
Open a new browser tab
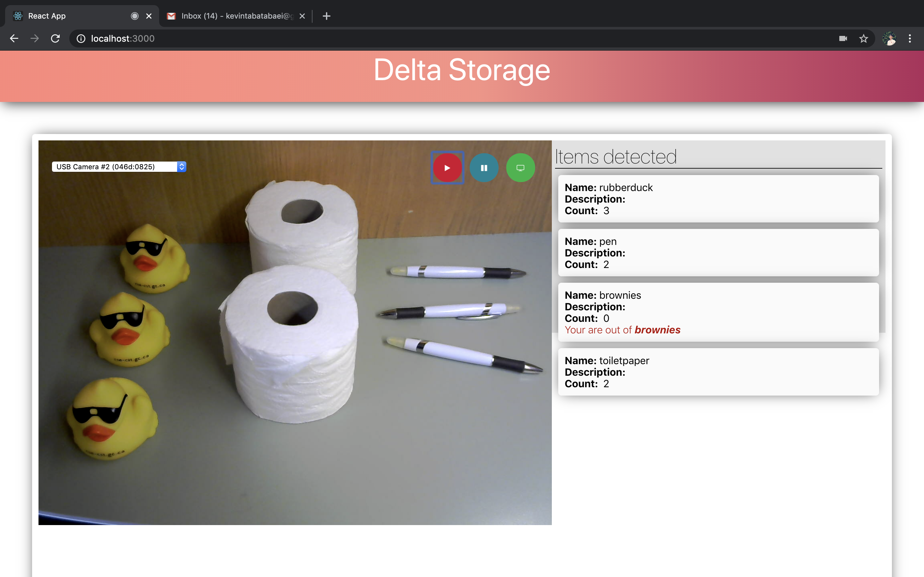[x=327, y=16]
